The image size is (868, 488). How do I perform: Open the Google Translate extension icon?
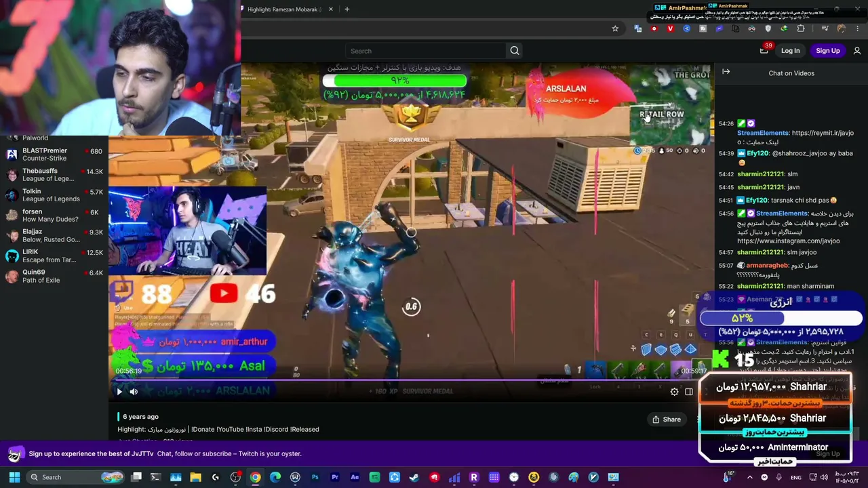[x=638, y=28]
